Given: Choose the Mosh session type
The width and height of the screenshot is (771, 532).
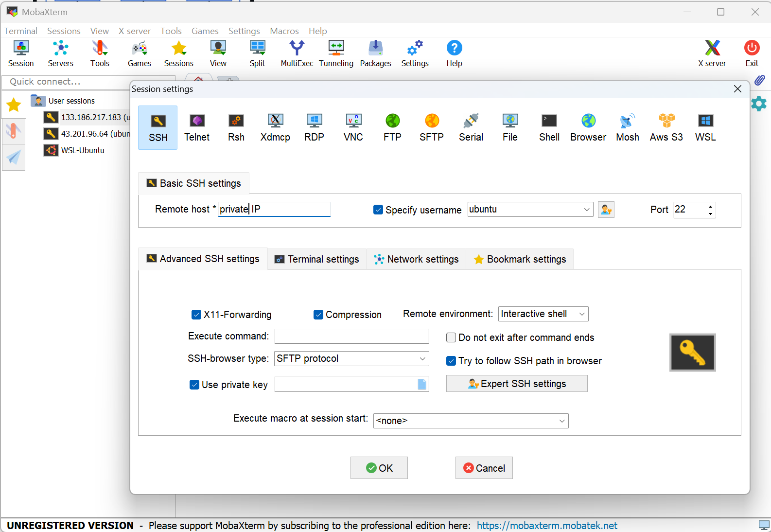Looking at the screenshot, I should (628, 127).
